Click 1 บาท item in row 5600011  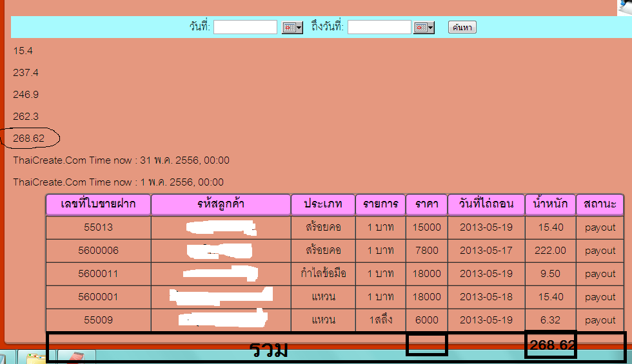(380, 274)
